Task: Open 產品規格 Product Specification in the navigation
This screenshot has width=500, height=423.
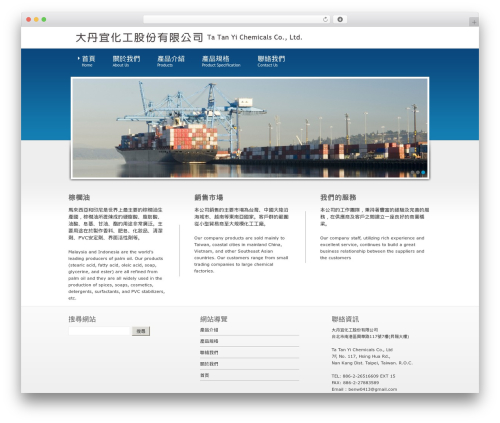Action: tap(221, 61)
